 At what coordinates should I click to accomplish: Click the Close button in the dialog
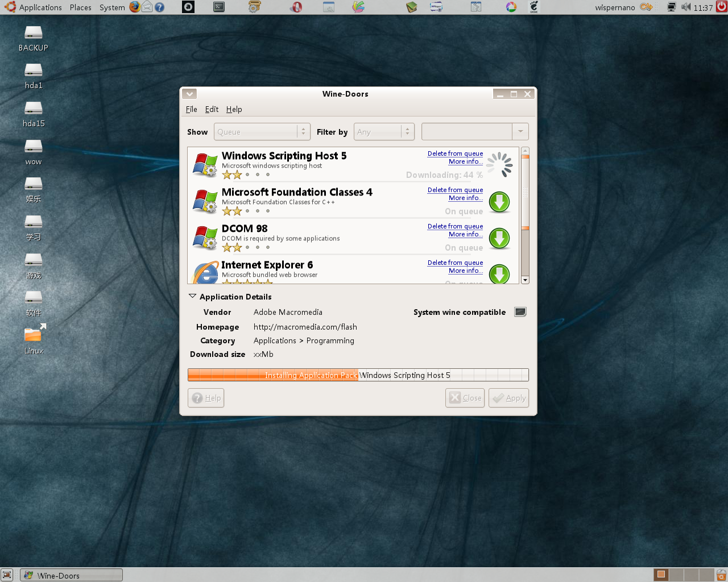465,398
